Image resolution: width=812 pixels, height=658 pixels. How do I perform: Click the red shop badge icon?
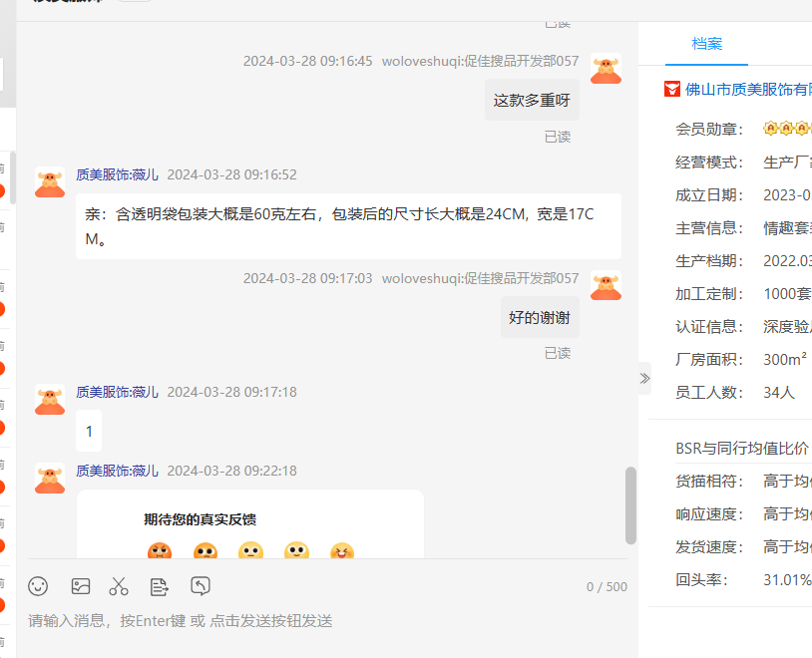[x=672, y=89]
